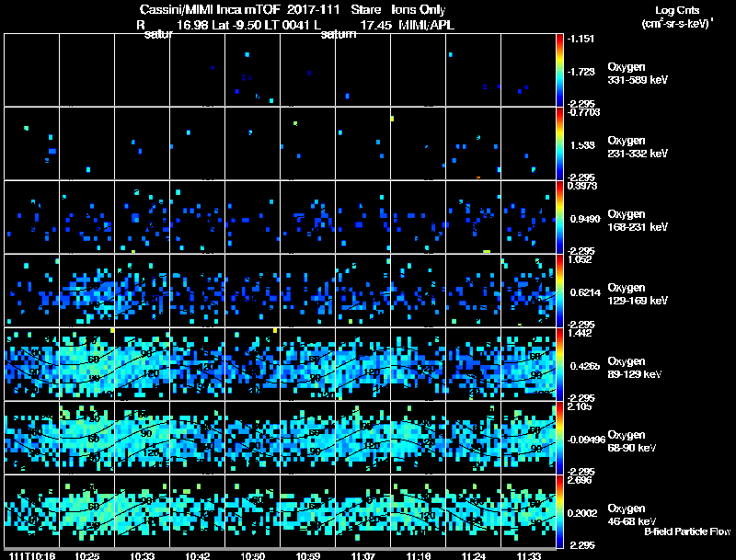Click the bottom color bar for 46-68 keV
Viewport: 736px width, 560px height.
pyautogui.click(x=559, y=511)
